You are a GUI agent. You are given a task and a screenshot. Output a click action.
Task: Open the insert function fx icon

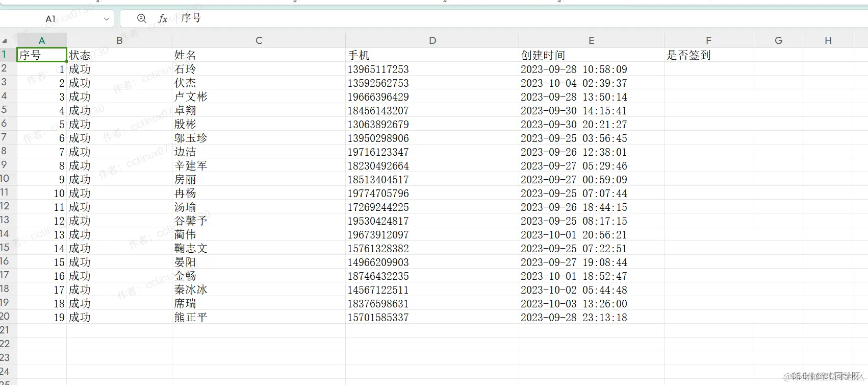(x=163, y=18)
